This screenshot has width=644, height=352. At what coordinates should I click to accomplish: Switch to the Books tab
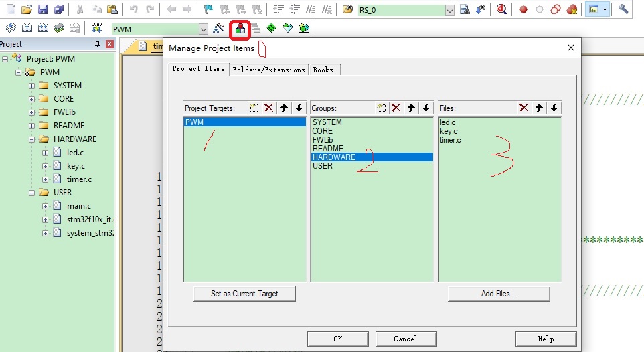tap(323, 70)
